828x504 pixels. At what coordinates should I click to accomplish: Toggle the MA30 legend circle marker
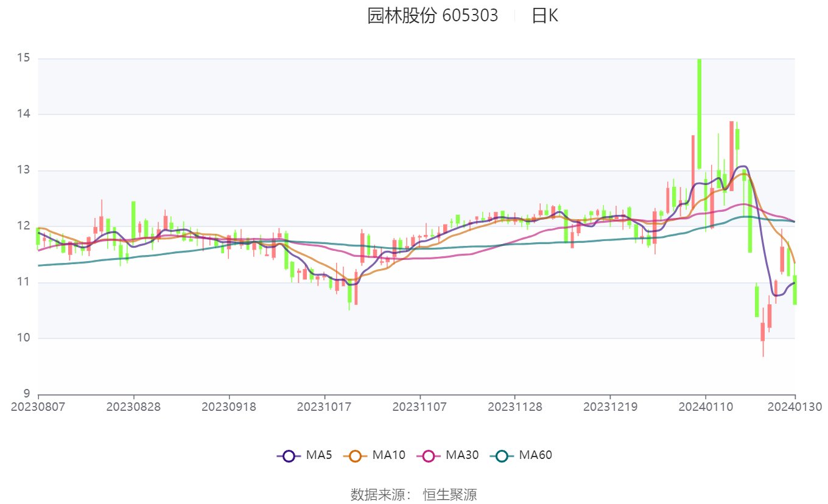(429, 455)
